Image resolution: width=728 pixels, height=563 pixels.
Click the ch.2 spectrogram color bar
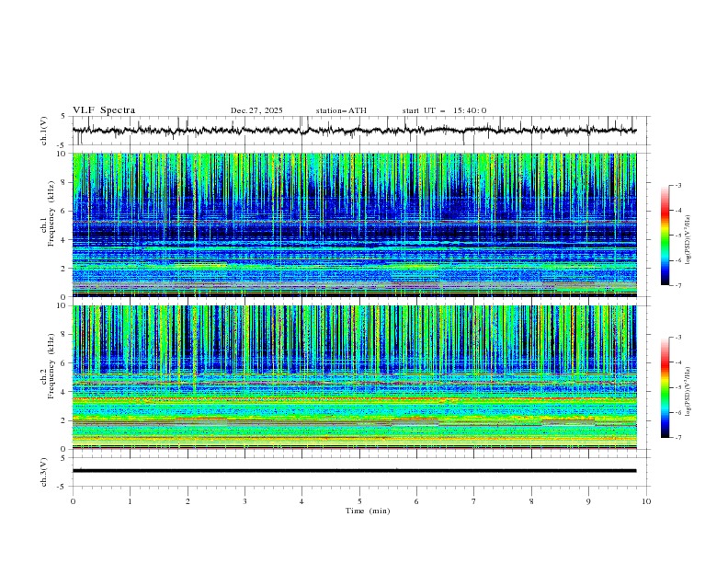pyautogui.click(x=665, y=387)
